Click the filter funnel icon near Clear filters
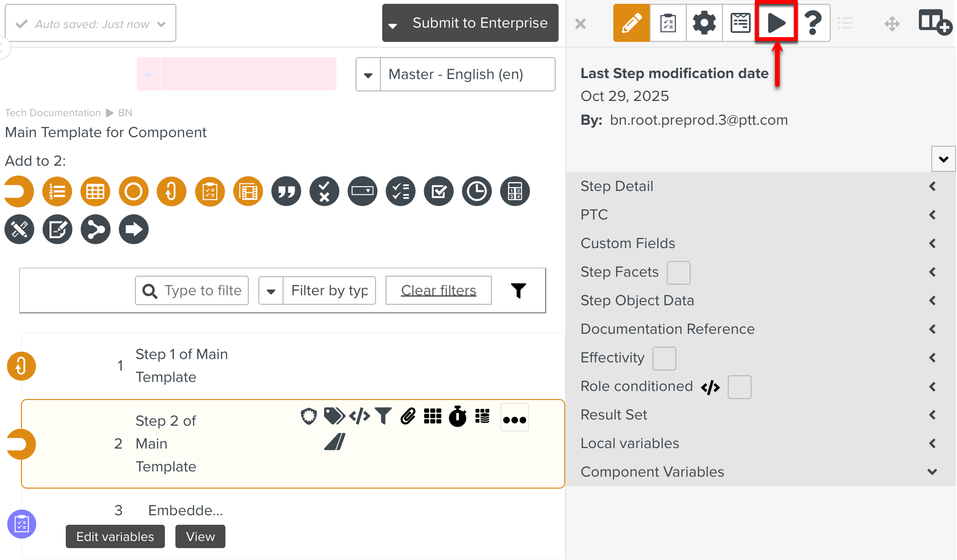This screenshot has width=957, height=560. 519,290
